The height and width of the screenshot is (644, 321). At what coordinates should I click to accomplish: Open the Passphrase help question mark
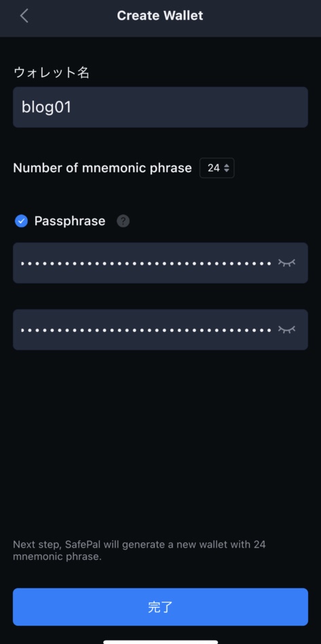[x=123, y=221]
